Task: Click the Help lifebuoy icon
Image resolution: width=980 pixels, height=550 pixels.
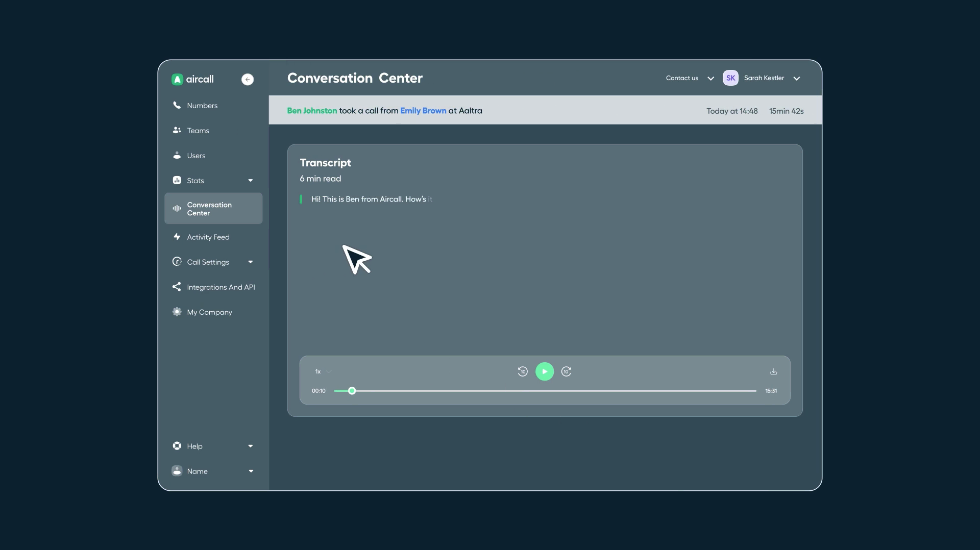Action: click(x=177, y=446)
